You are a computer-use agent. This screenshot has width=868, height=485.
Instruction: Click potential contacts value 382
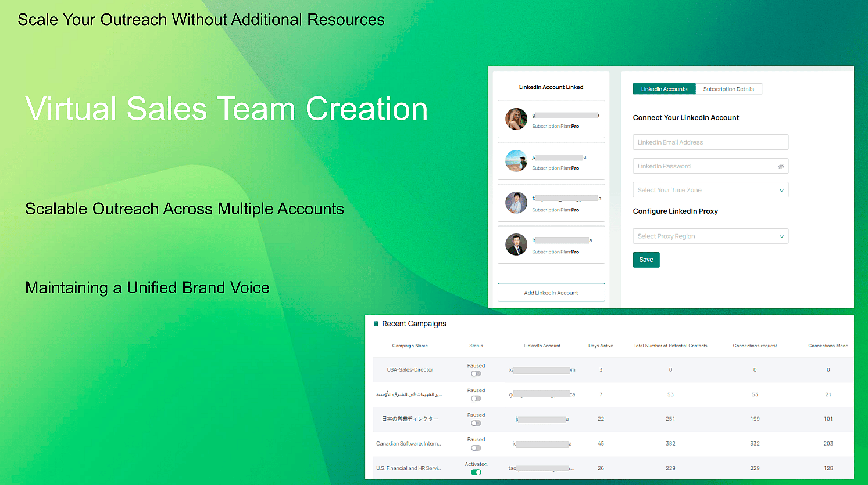pos(670,444)
